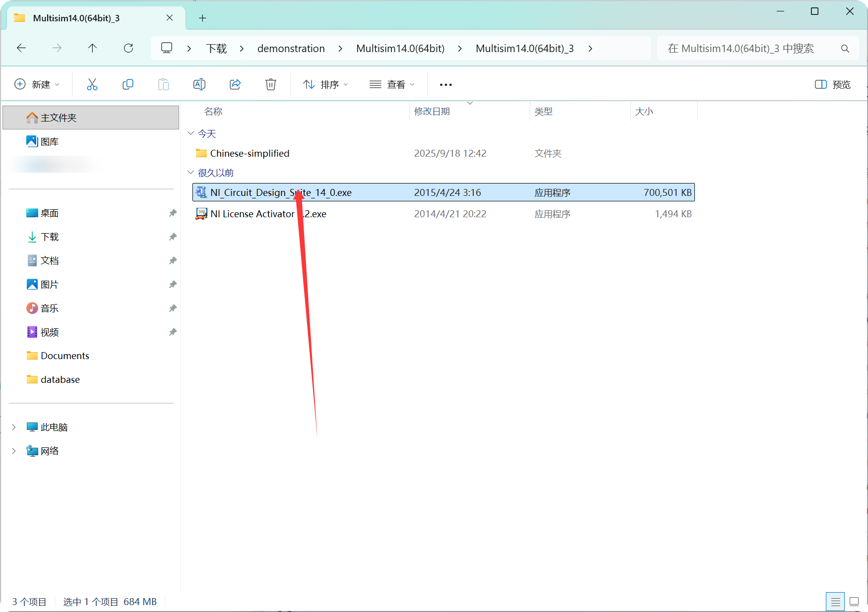Image resolution: width=868 pixels, height=612 pixels.
Task: Switch to details view icon in status bar
Action: pyautogui.click(x=835, y=602)
